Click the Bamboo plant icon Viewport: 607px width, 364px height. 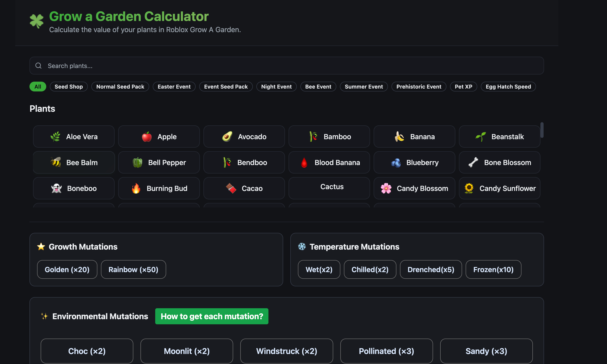tap(313, 137)
